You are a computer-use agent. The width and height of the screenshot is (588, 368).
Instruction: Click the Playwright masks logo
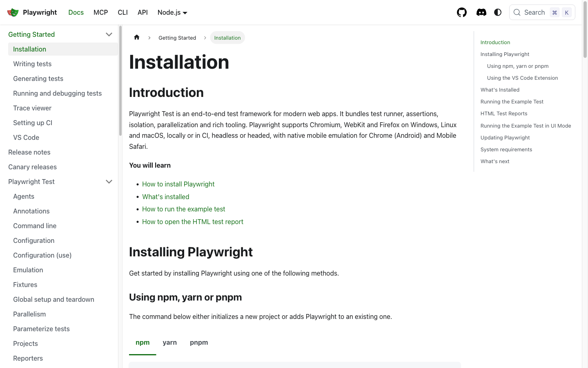point(13,12)
